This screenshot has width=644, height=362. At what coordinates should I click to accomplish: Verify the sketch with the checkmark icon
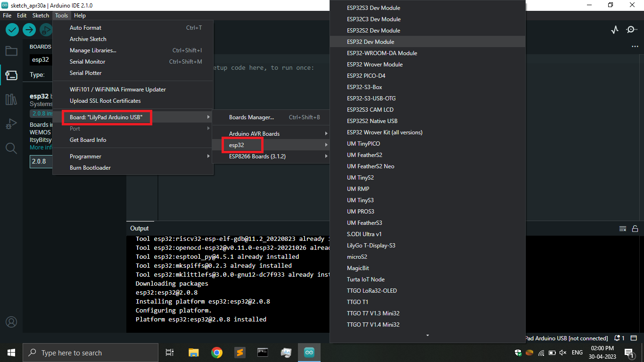coord(12,29)
